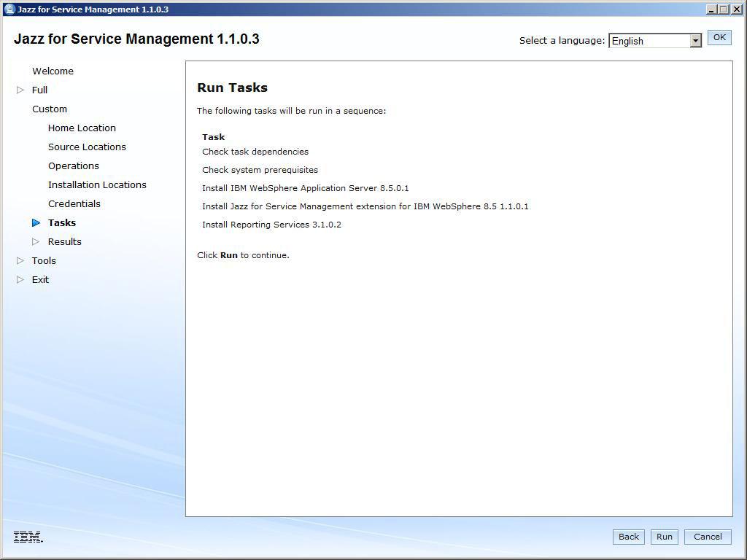Viewport: 747px width, 560px height.
Task: Click the 'Run Tasks' heading
Action: (x=233, y=87)
